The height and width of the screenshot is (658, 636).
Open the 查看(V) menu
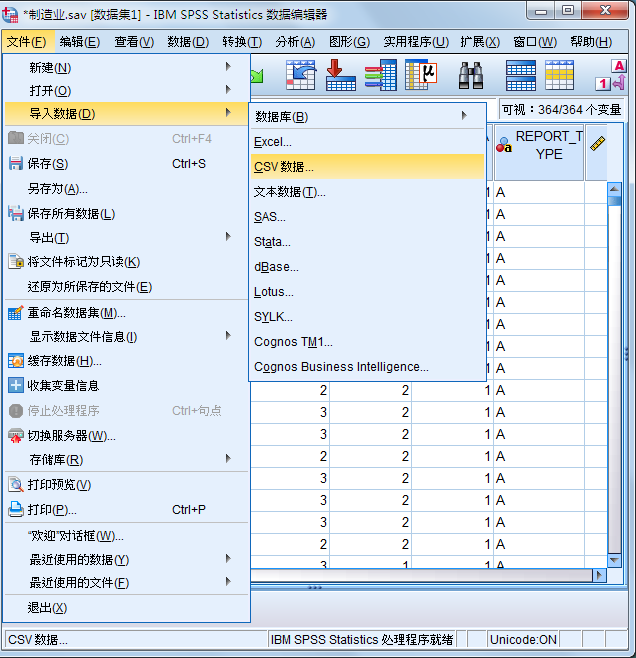click(134, 42)
